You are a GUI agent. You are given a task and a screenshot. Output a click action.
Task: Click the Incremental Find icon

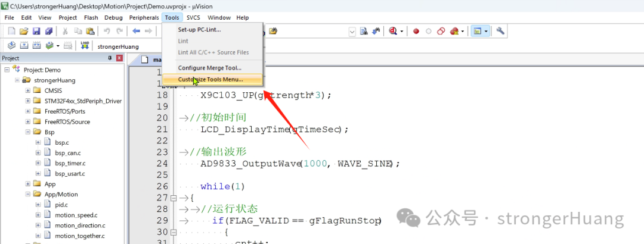(x=376, y=31)
